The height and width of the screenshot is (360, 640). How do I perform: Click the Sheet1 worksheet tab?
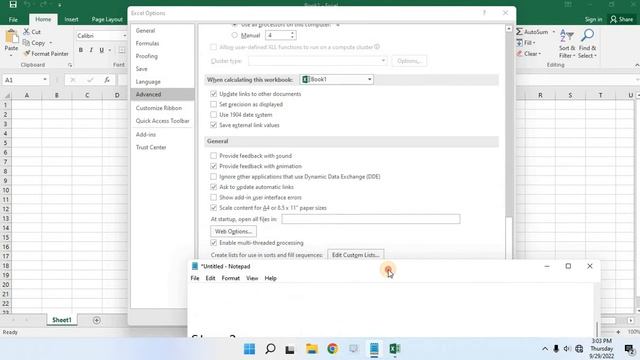coord(62,320)
